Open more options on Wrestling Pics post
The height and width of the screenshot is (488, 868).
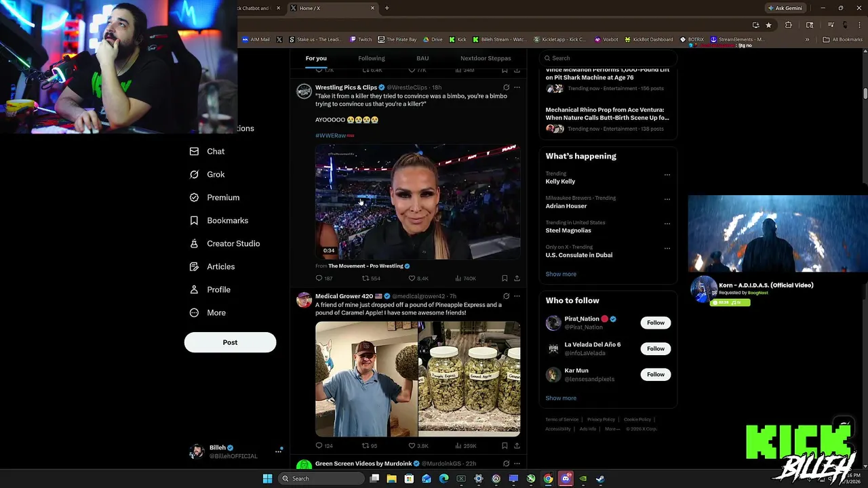pyautogui.click(x=517, y=87)
